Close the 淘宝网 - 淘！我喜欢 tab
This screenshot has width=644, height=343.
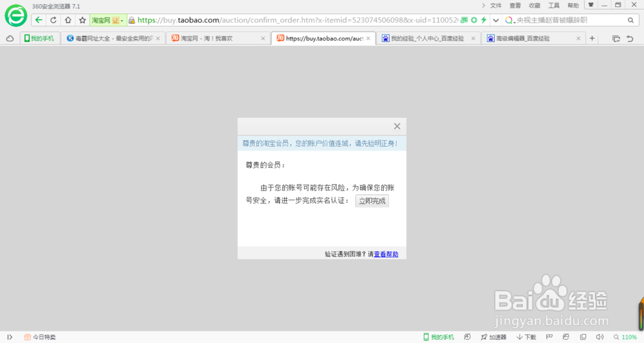263,39
